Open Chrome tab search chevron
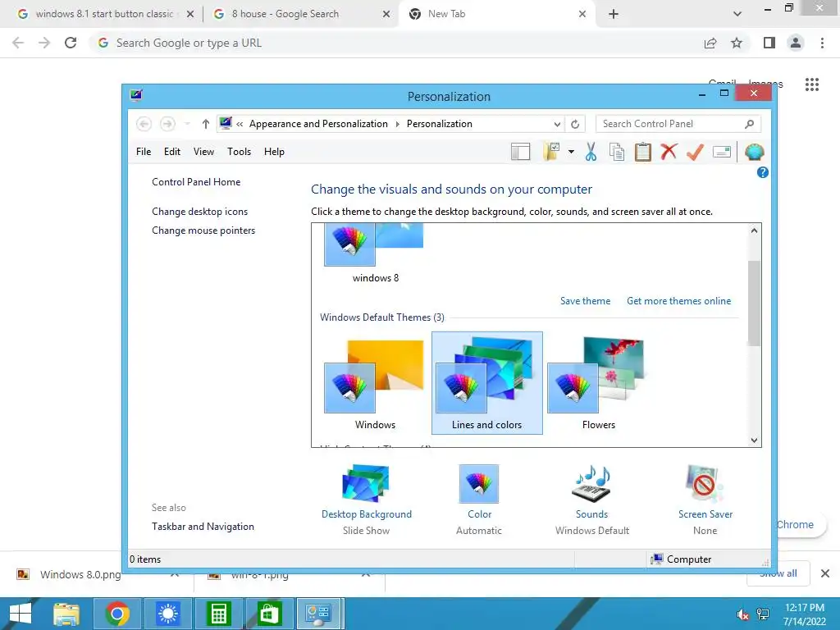This screenshot has height=630, width=840. (x=737, y=14)
